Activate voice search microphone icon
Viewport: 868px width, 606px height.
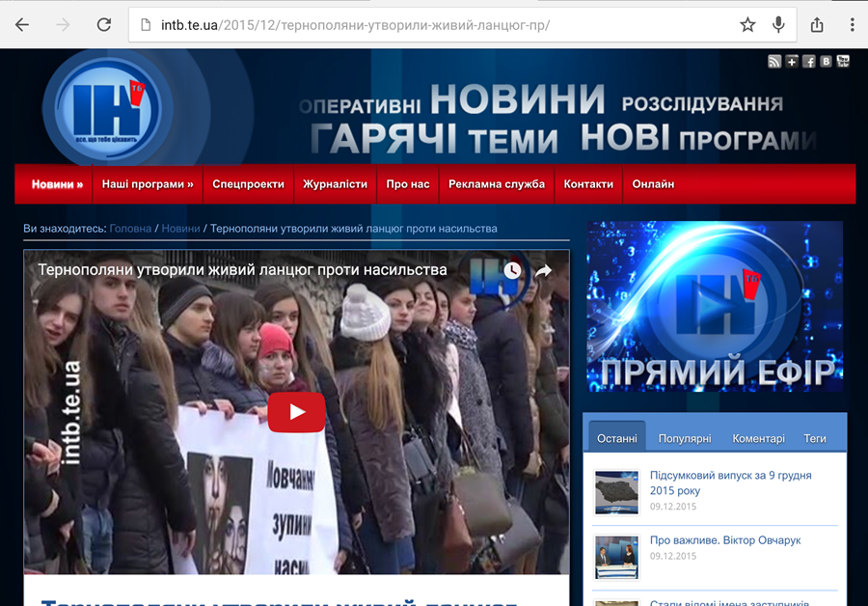(778, 25)
